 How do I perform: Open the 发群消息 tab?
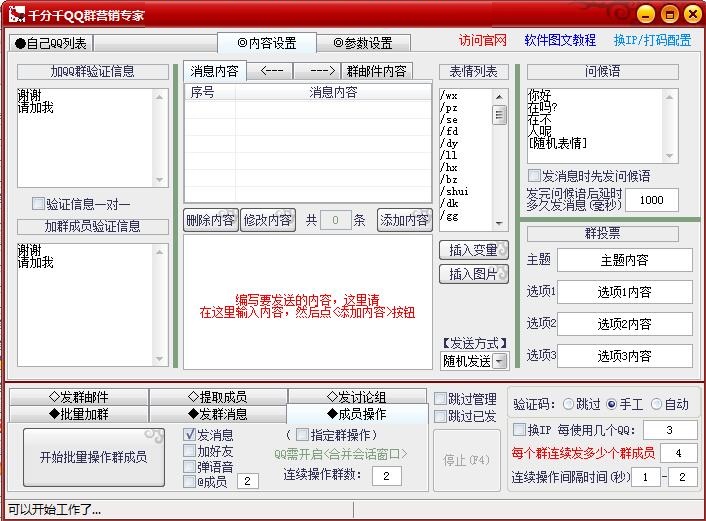click(218, 414)
